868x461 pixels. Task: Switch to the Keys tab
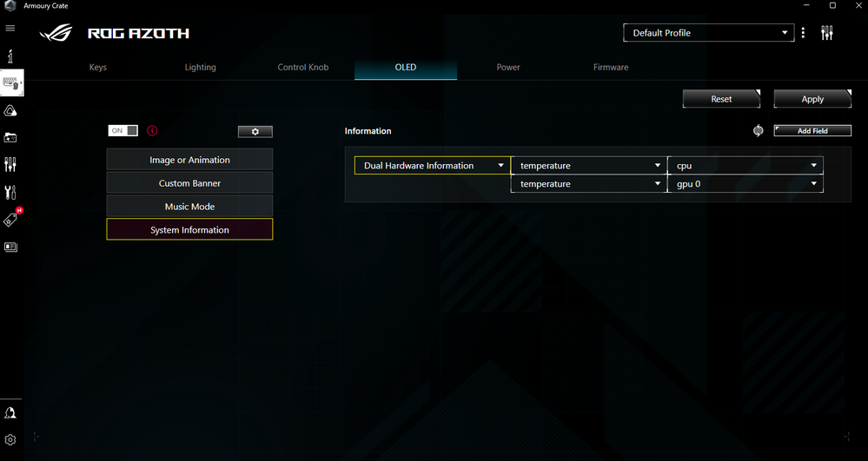(98, 67)
